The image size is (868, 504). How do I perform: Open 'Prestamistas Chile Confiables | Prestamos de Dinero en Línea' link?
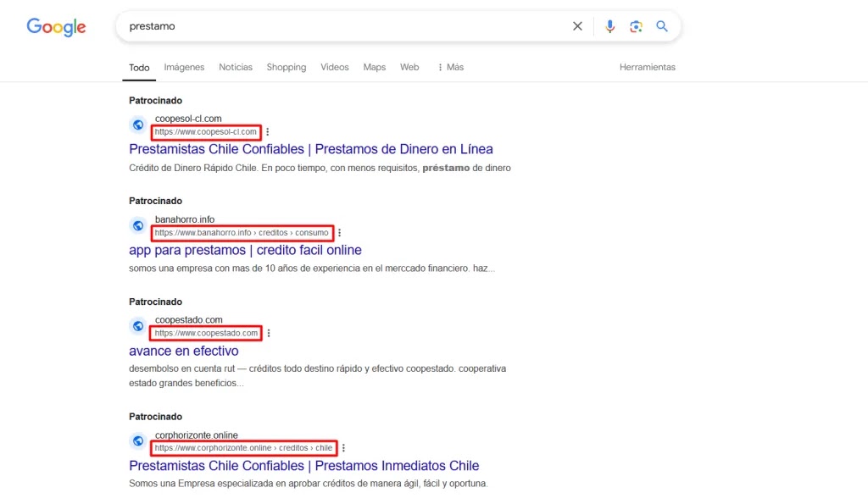point(310,149)
